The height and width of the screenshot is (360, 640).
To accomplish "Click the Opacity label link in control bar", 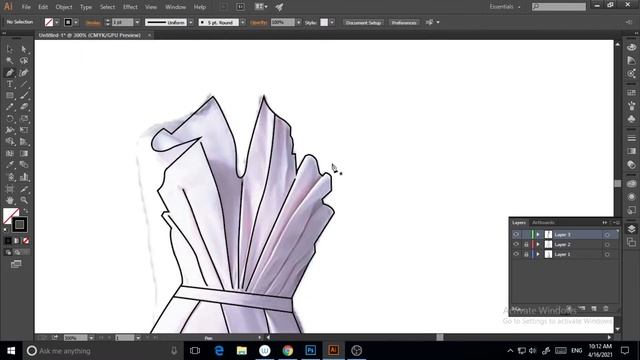I will point(258,22).
